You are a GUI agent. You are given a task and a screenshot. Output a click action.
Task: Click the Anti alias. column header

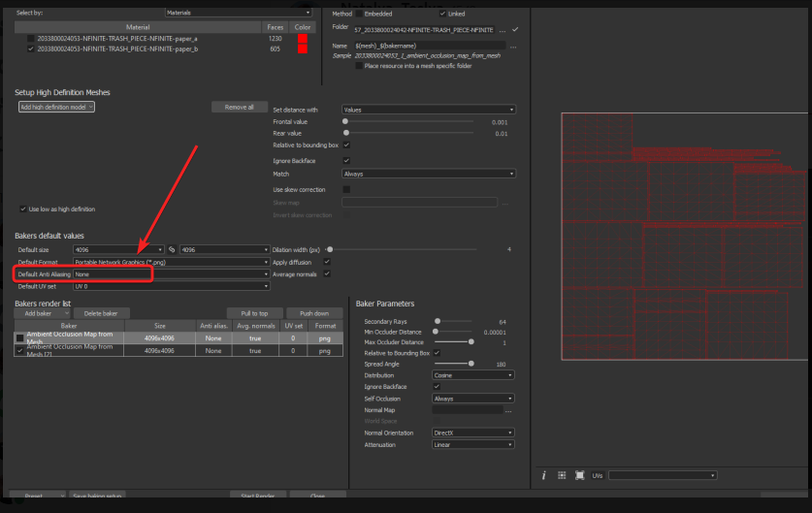click(x=213, y=326)
